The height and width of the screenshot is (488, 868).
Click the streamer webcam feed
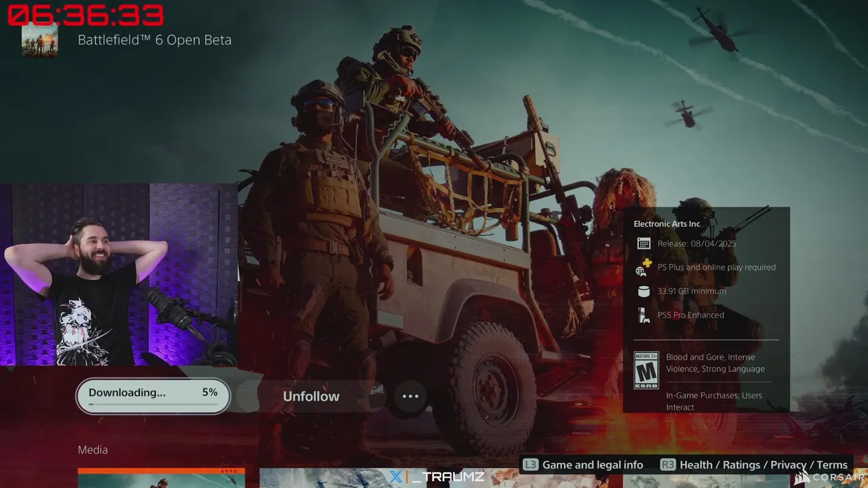[x=119, y=274]
